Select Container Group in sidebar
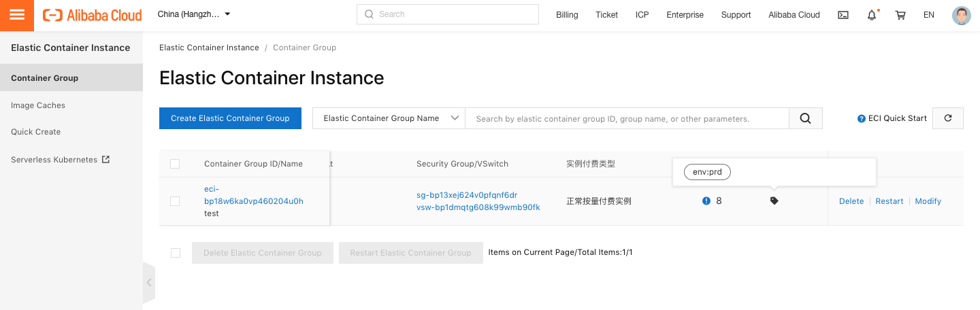The height and width of the screenshot is (310, 980). pyautogui.click(x=71, y=77)
